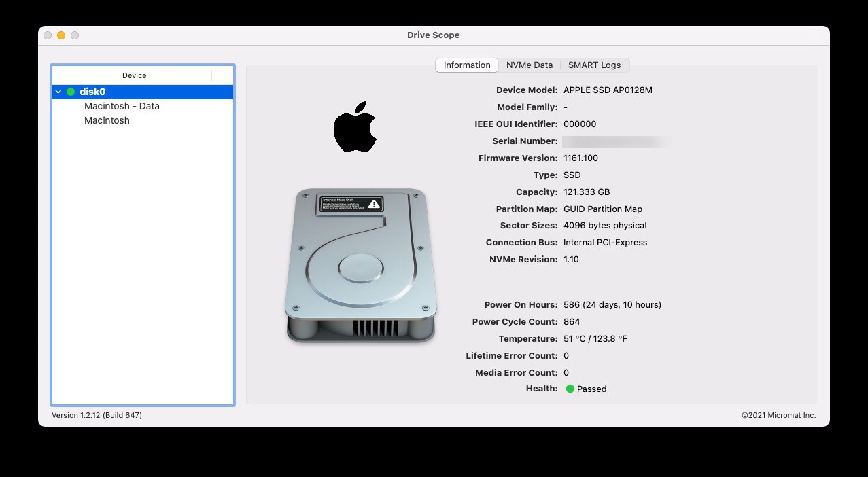Image resolution: width=868 pixels, height=477 pixels.
Task: Click the Type value SSD
Action: click(572, 175)
